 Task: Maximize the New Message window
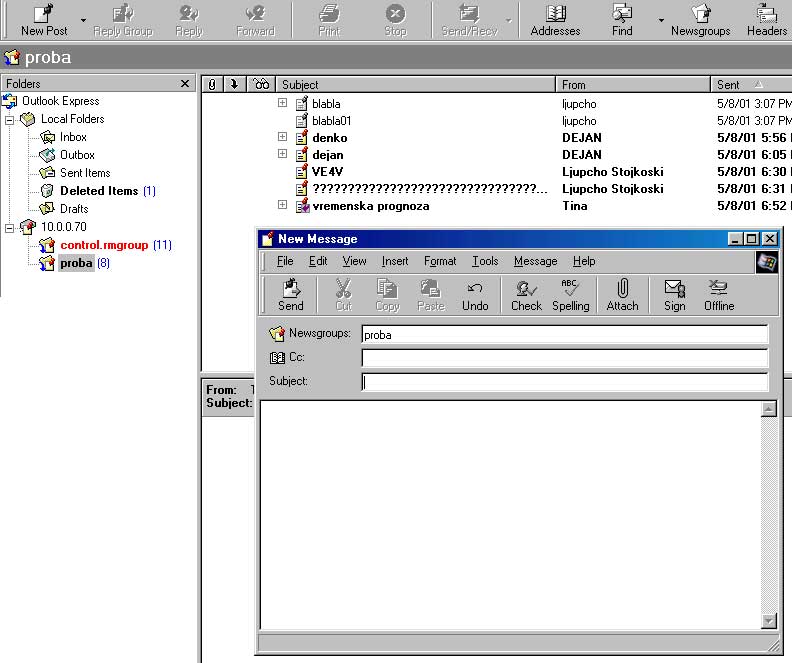point(752,238)
